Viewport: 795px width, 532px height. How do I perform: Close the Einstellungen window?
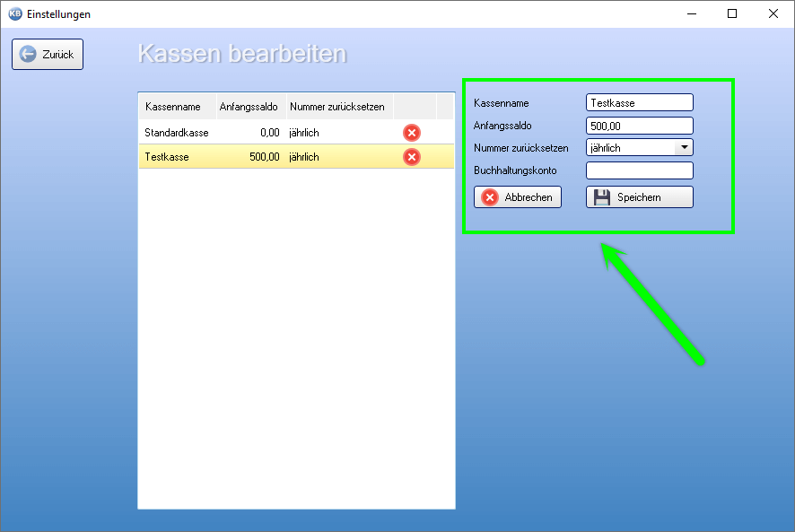(773, 13)
